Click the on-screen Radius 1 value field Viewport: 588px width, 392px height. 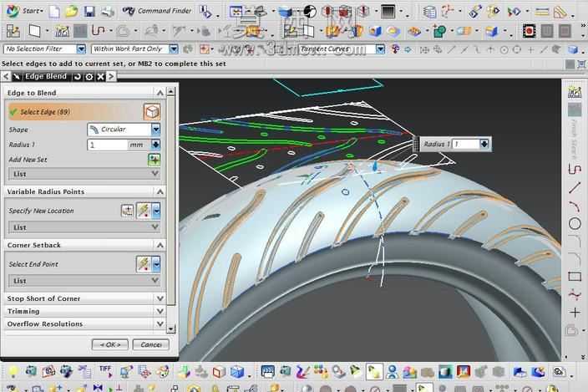pos(465,144)
